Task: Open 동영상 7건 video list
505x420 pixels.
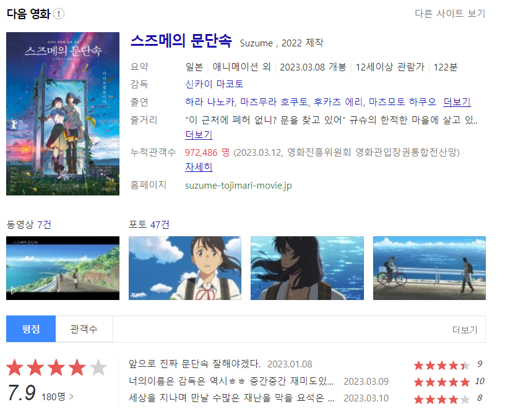Action: 28,225
